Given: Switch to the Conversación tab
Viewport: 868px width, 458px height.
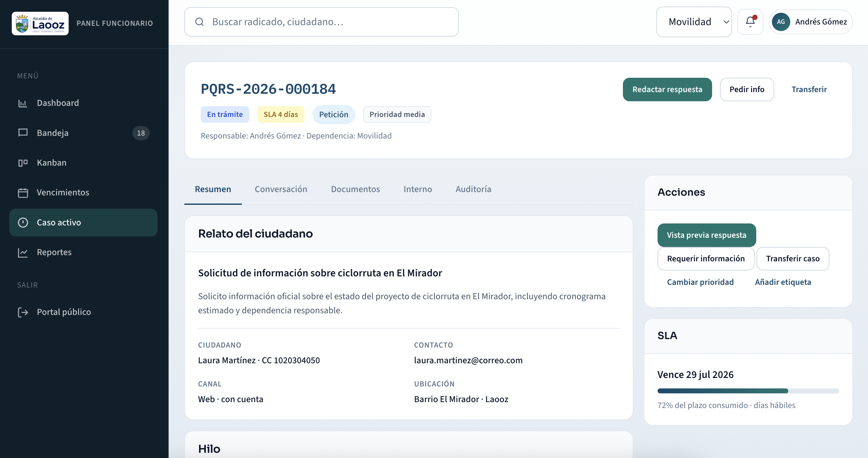Looking at the screenshot, I should point(281,189).
